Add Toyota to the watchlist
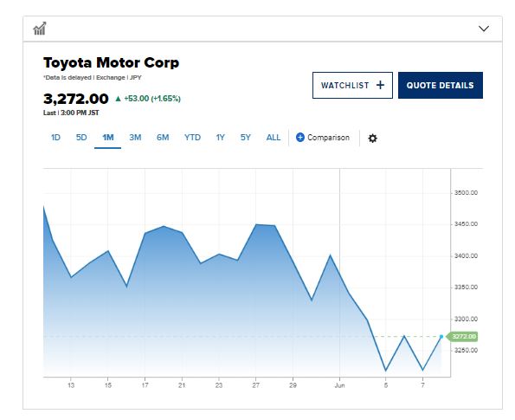Viewport: 515px width, 420px height. click(x=352, y=86)
